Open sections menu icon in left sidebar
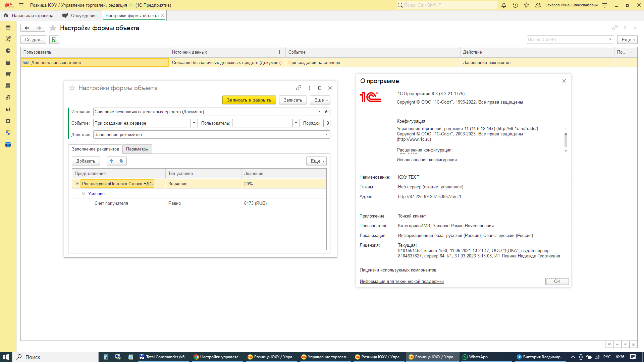The width and height of the screenshot is (644, 362). pyautogui.click(x=8, y=27)
